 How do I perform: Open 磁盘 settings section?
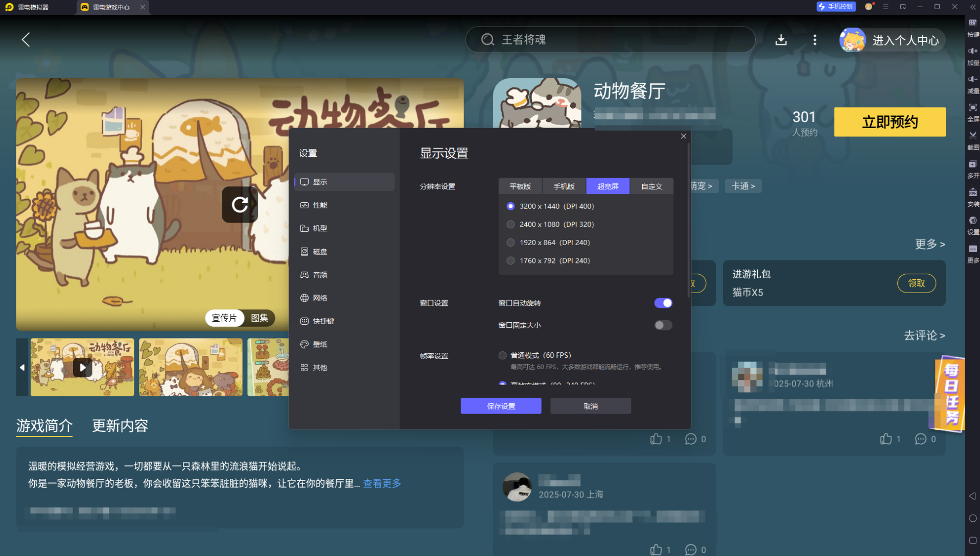click(344, 252)
